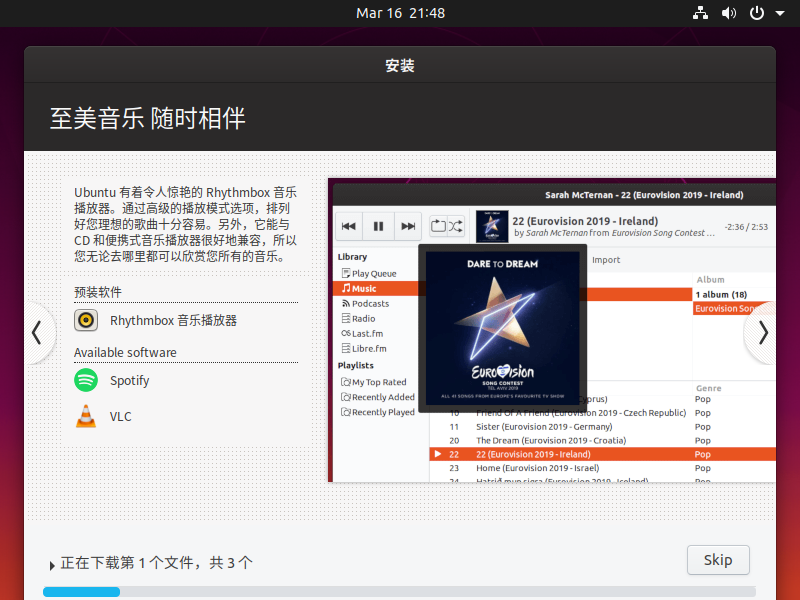Click the previous track button in Rhythmbox

pos(349,226)
